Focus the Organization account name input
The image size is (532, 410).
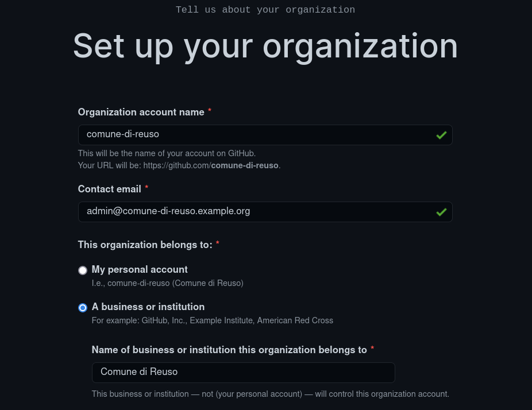point(265,135)
